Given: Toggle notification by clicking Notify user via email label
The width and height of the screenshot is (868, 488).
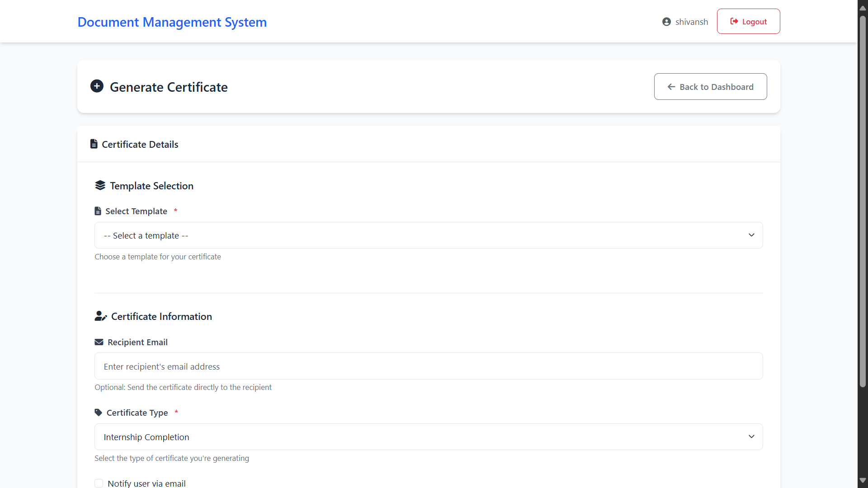Looking at the screenshot, I should [147, 483].
